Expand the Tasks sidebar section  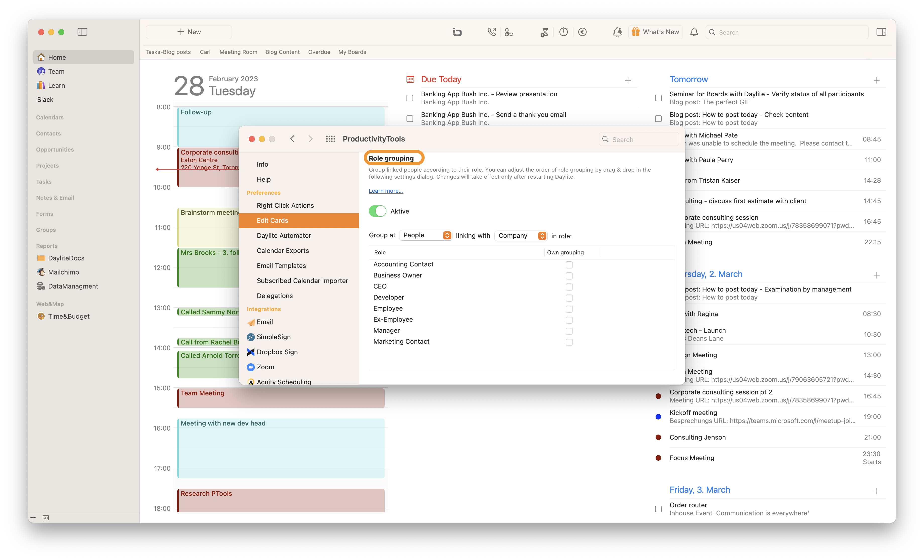click(x=44, y=182)
